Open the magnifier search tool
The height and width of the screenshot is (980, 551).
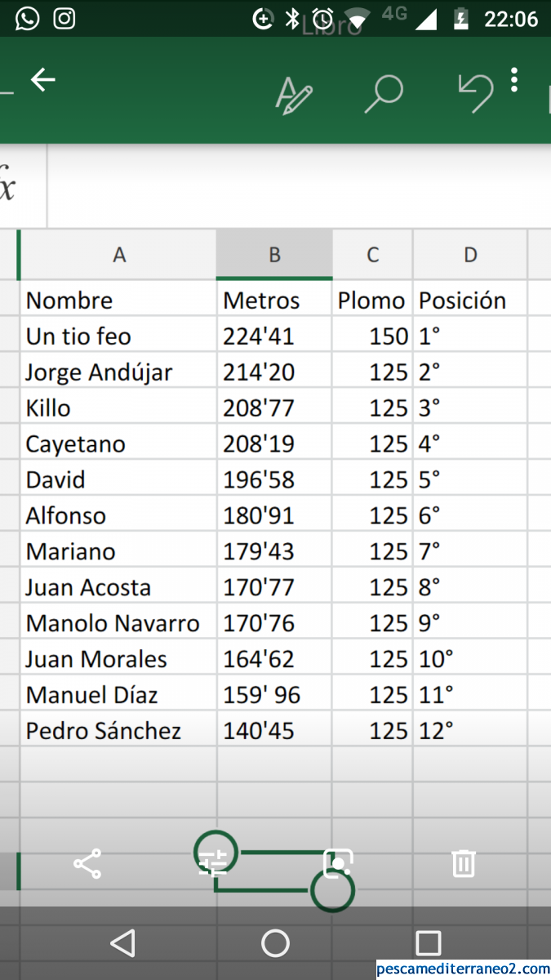383,94
